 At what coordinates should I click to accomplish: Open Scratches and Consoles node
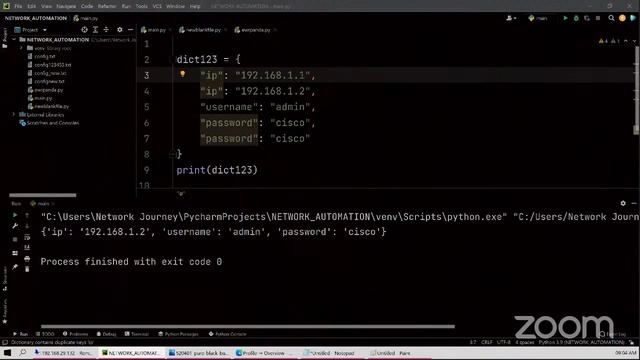[x=53, y=123]
